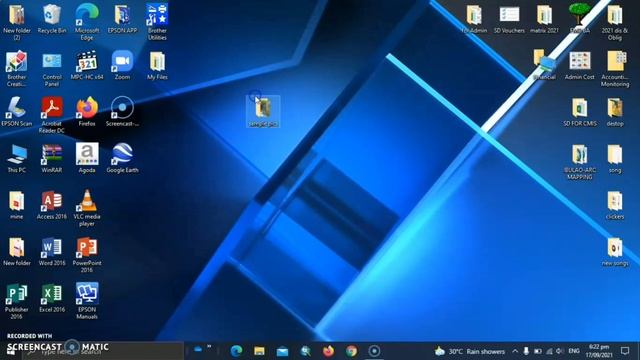Select the leftmost top-right folder ending 'Admin'
Screen dimensions: 640x360
pyautogui.click(x=474, y=18)
